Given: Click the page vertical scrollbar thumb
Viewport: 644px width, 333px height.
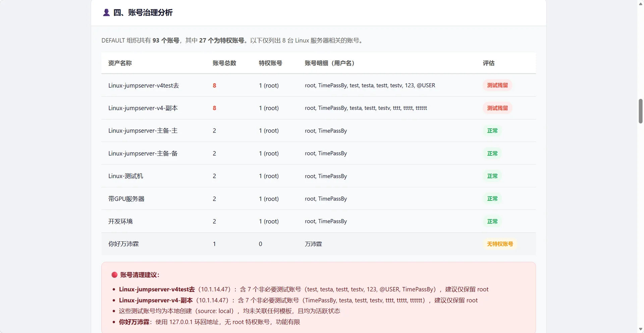Looking at the screenshot, I should coord(641,111).
